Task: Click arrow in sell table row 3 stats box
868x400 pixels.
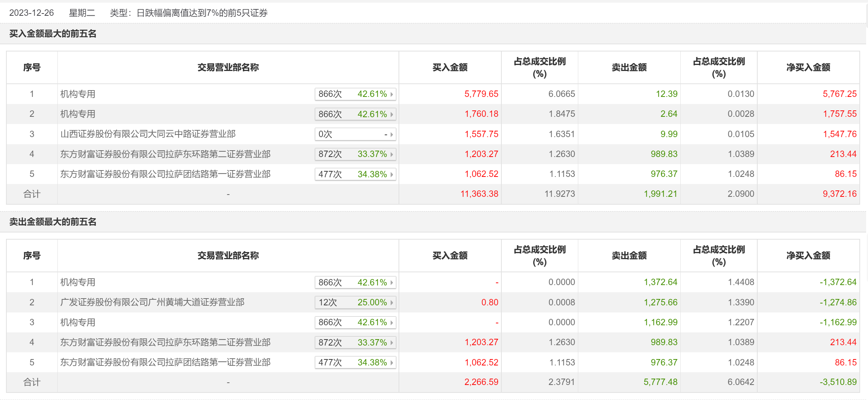Action: point(391,323)
